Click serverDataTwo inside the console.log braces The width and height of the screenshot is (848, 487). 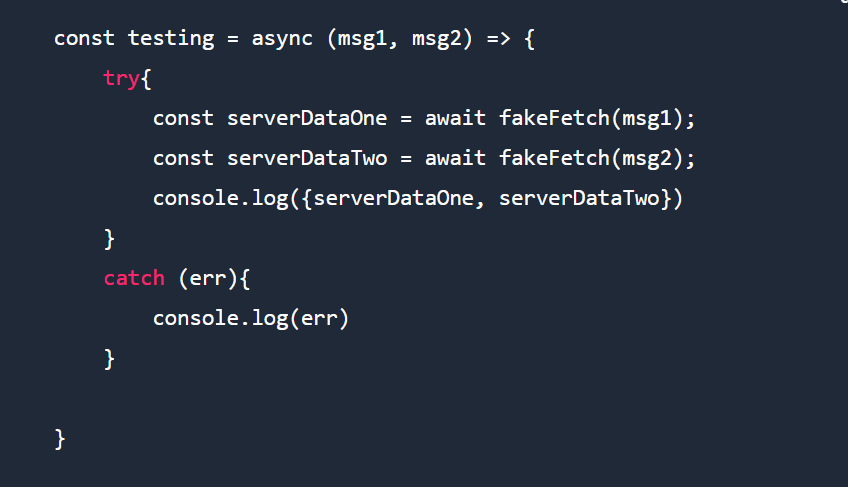pyautogui.click(x=579, y=198)
